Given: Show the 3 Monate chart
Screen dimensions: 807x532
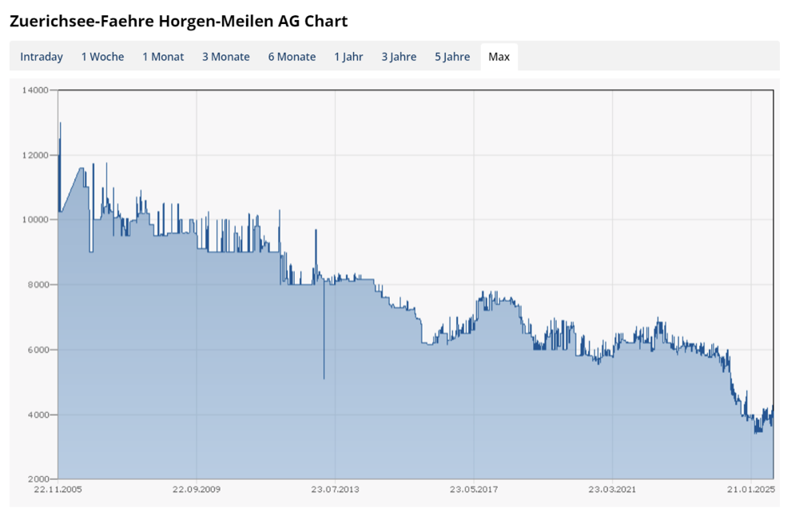Looking at the screenshot, I should (x=226, y=57).
